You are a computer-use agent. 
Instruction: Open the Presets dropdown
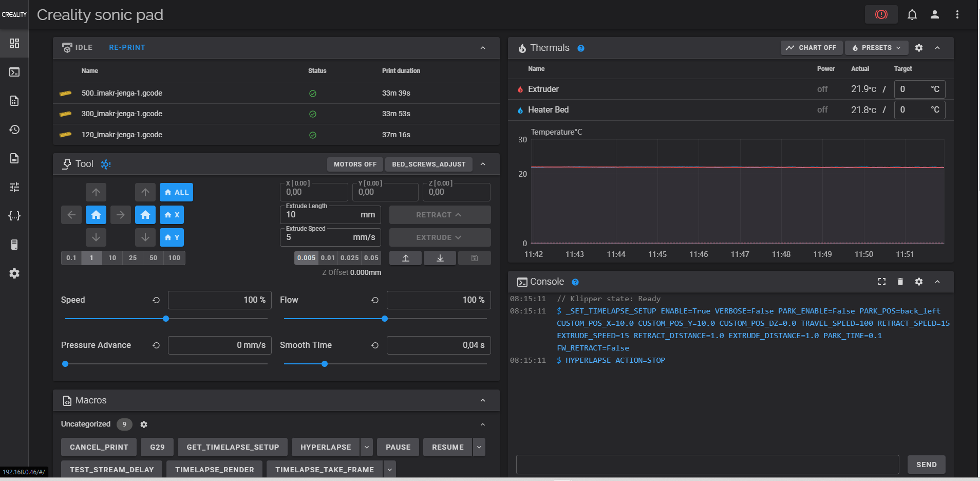tap(876, 48)
